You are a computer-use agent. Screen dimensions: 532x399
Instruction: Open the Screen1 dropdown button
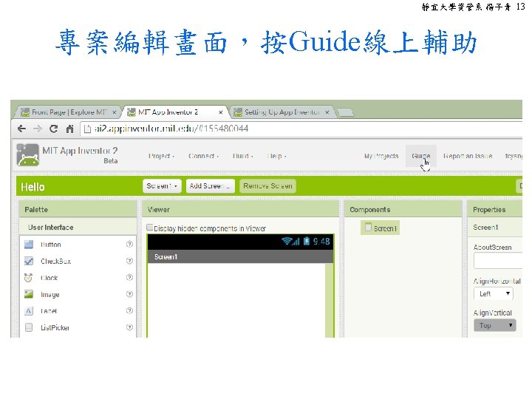(x=162, y=186)
